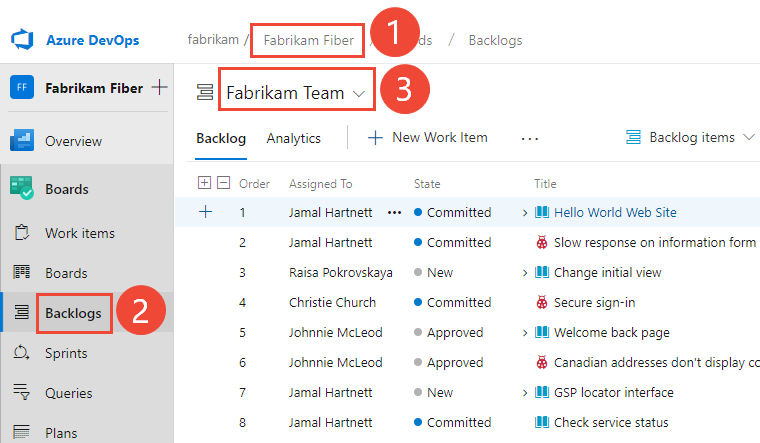760x443 pixels.
Task: Click Check service status title
Action: click(x=611, y=423)
